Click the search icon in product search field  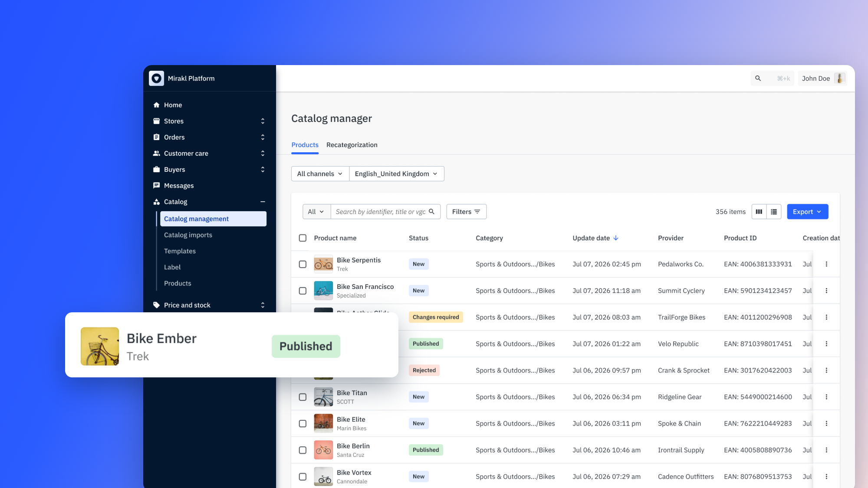431,212
